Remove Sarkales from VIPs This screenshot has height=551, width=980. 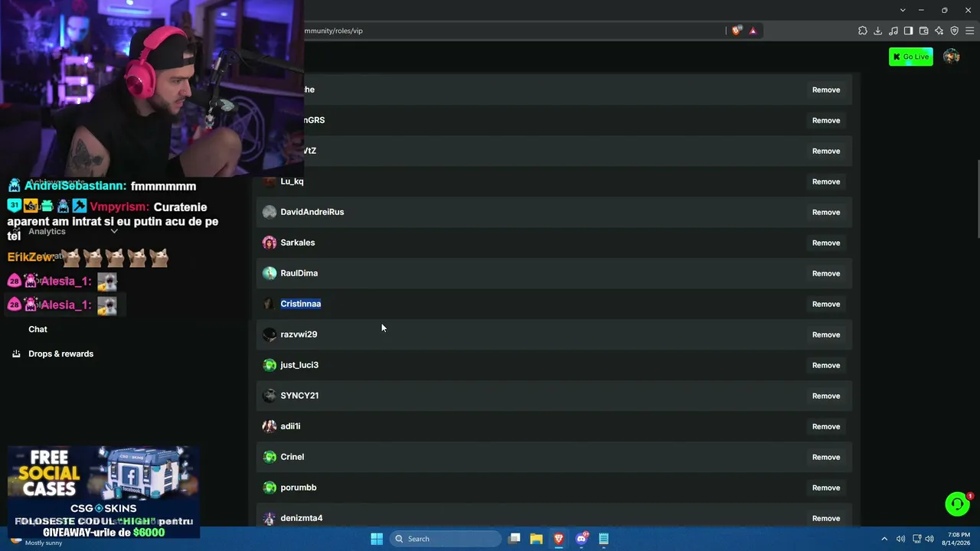[x=826, y=243]
